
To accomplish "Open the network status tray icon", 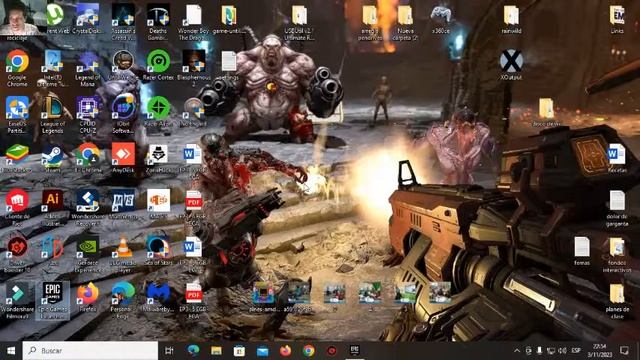I will [x=551, y=351].
